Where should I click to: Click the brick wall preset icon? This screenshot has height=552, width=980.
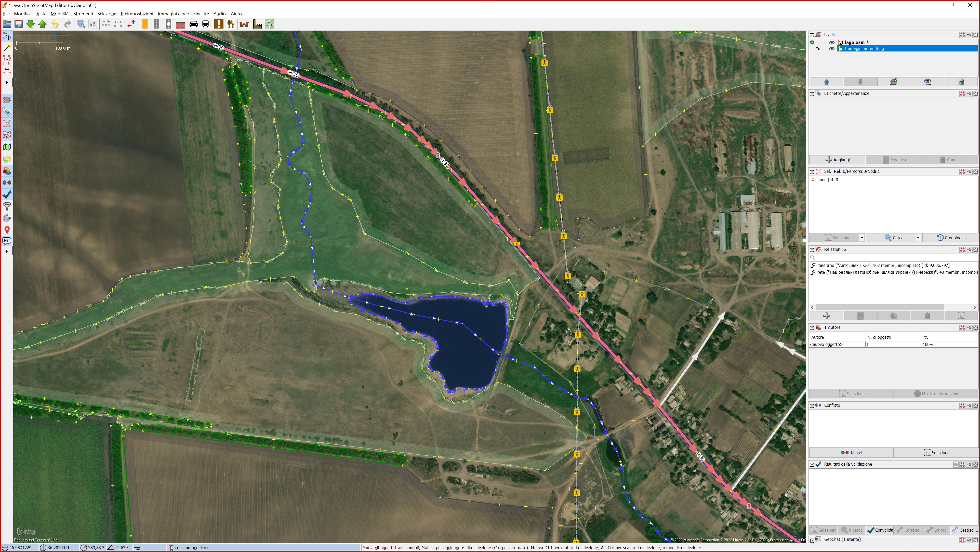pos(180,24)
